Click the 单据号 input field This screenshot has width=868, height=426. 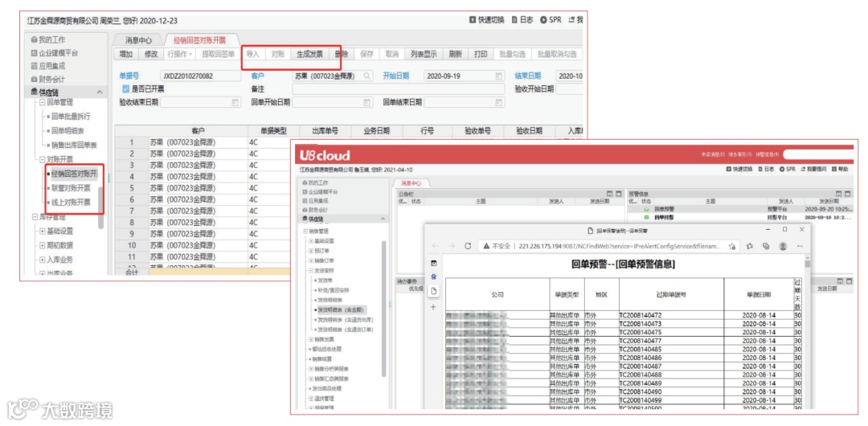tap(200, 76)
